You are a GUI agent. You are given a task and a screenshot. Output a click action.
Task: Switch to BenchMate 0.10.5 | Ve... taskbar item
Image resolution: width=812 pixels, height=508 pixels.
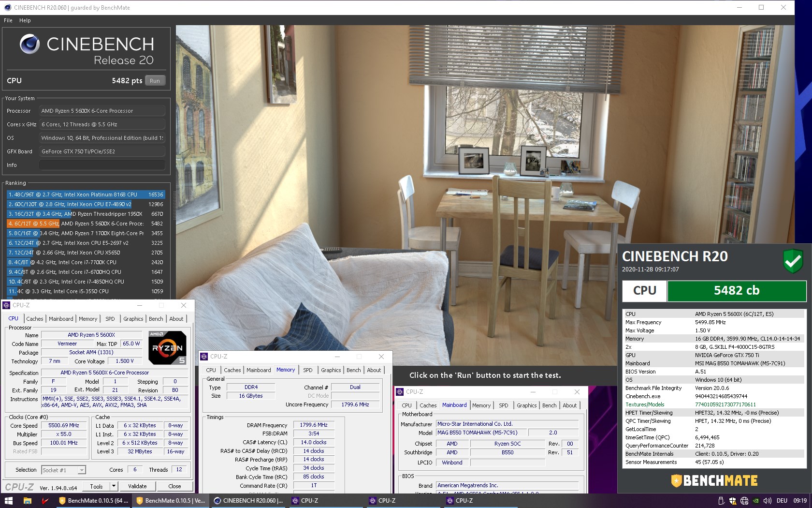coord(170,501)
